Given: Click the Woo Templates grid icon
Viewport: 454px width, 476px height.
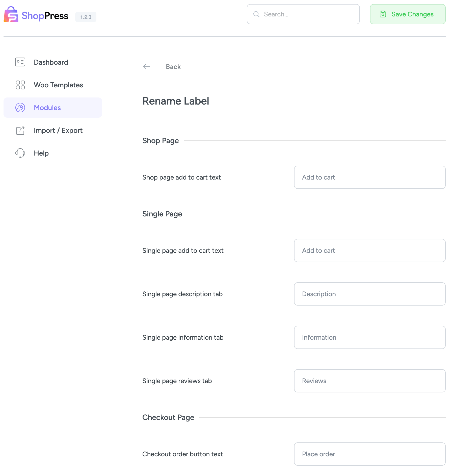Looking at the screenshot, I should [20, 85].
